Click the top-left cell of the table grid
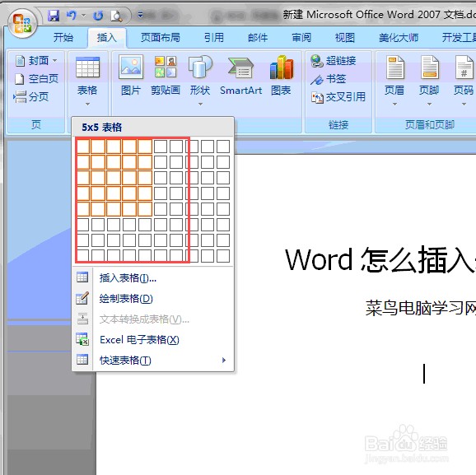 point(82,147)
